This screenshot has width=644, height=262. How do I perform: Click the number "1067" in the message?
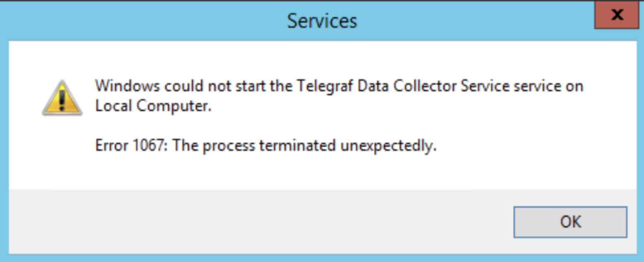pos(147,146)
